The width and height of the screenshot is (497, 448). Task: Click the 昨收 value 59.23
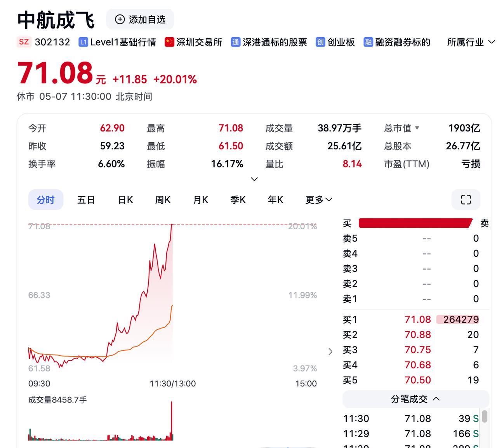point(112,146)
